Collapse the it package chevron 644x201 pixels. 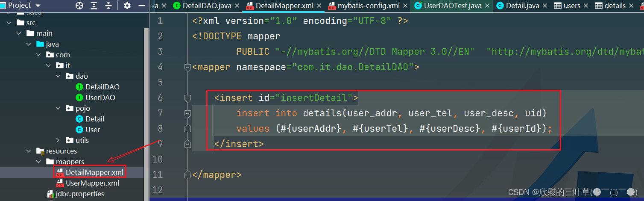(x=48, y=65)
